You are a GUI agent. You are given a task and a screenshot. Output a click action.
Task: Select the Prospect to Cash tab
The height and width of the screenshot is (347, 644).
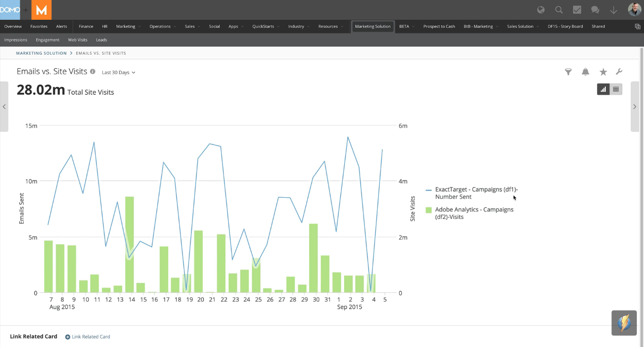[439, 26]
